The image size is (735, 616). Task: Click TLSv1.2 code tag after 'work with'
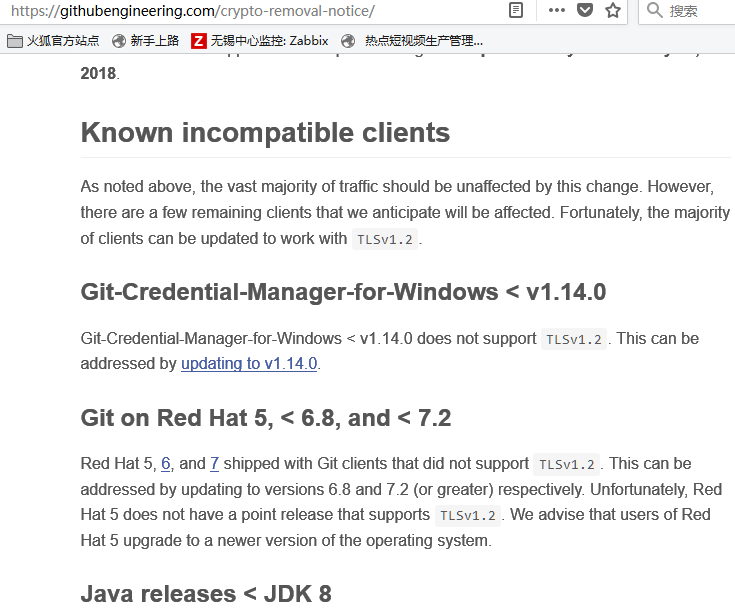click(x=385, y=240)
